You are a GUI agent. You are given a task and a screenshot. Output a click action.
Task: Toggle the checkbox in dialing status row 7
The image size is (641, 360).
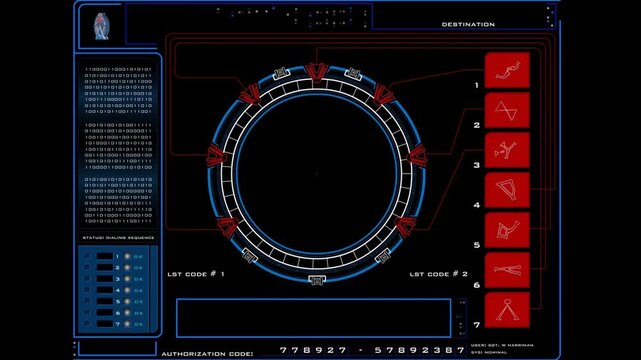pyautogui.click(x=87, y=324)
